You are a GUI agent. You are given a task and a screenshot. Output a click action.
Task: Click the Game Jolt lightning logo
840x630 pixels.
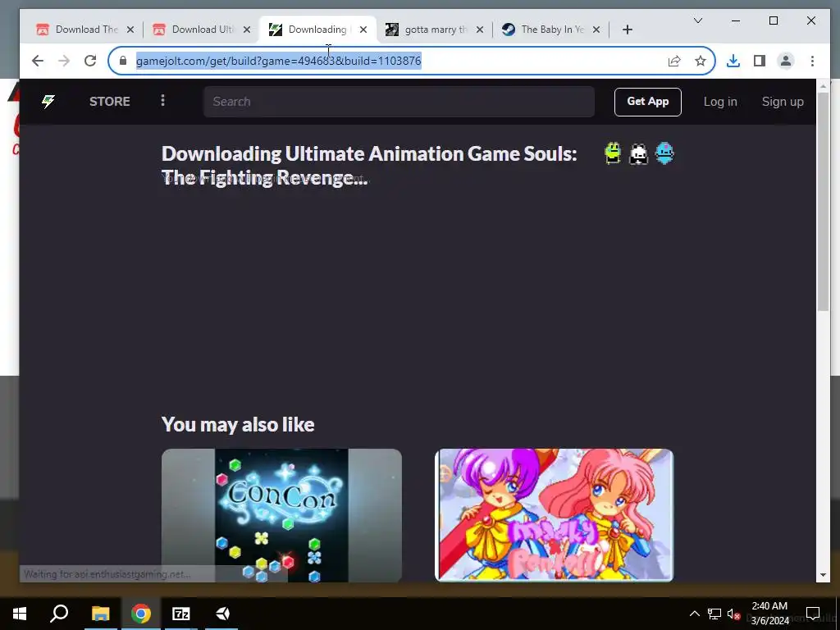coord(48,101)
